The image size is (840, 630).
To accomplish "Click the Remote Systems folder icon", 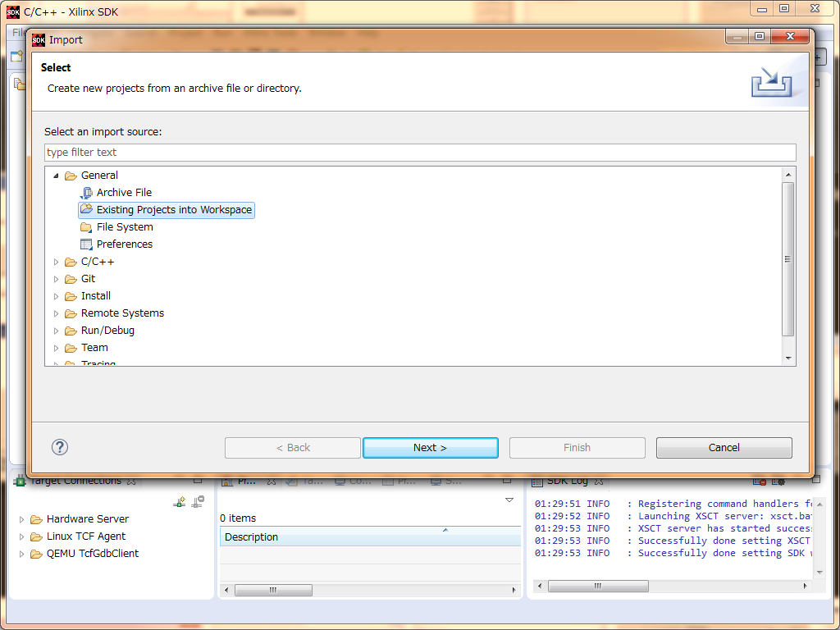I will (x=71, y=313).
